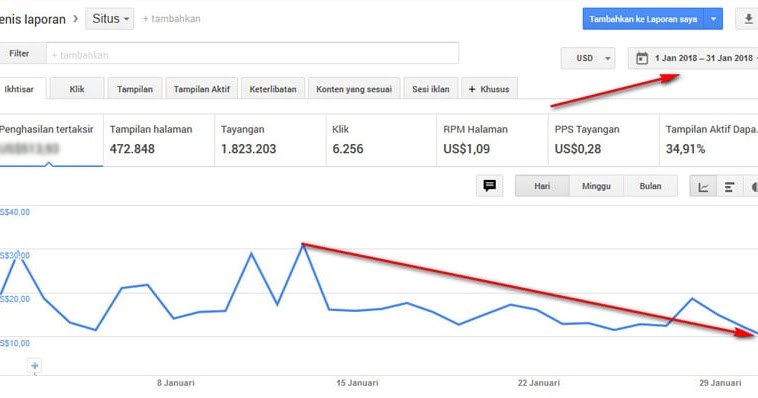Click the 34,91% active view value
Viewport: 758px width, 398px height.
click(685, 149)
